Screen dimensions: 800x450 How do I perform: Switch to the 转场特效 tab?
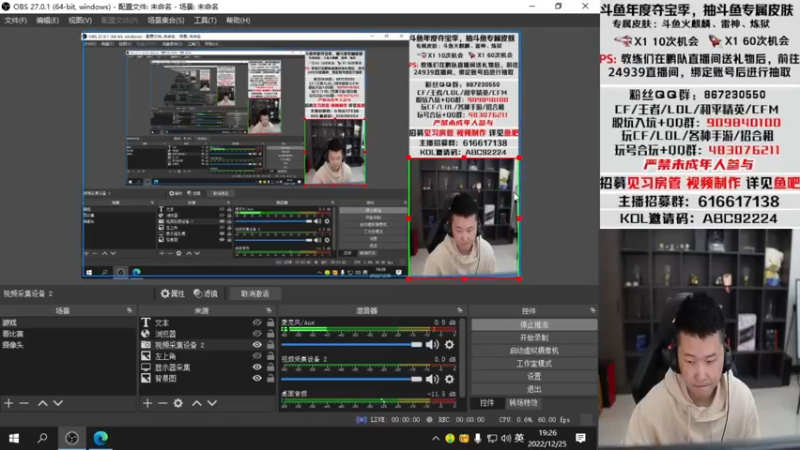click(523, 403)
